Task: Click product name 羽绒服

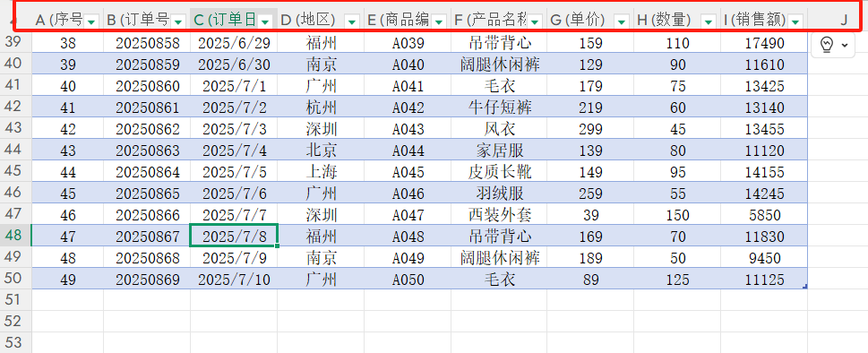Action: click(x=499, y=194)
